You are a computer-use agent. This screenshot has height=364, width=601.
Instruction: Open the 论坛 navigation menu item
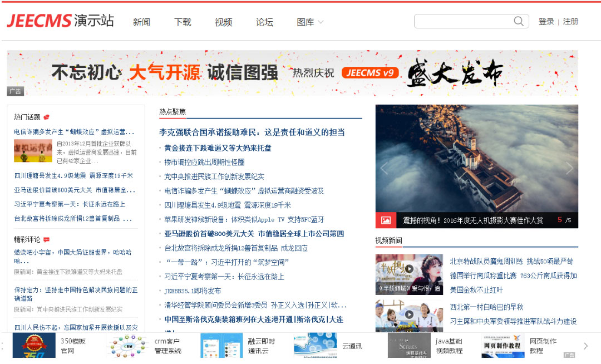[264, 22]
